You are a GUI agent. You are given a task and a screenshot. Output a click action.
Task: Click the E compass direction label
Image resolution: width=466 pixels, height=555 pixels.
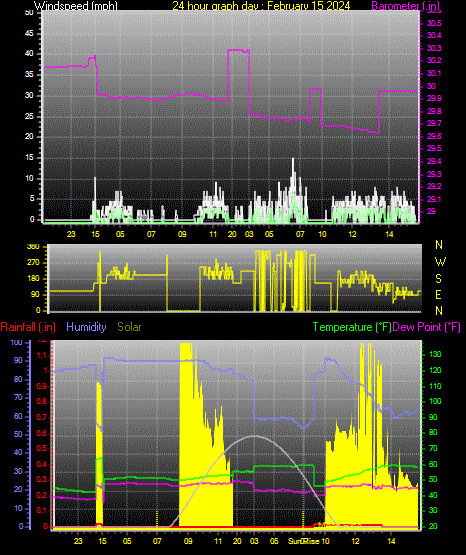[x=438, y=294]
